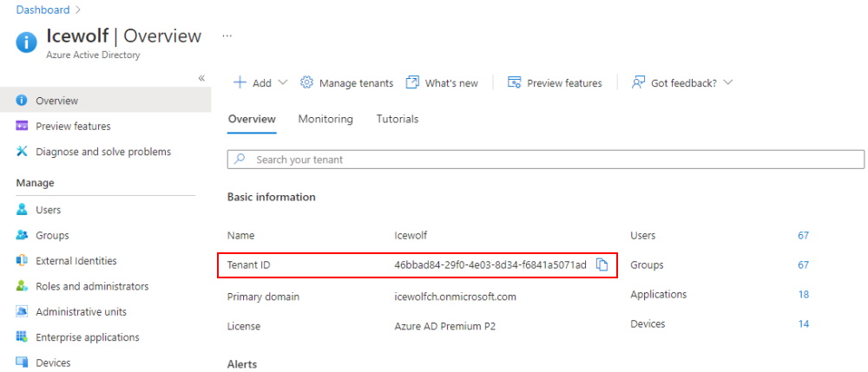Click the Azure Active Directory subtitle
The height and width of the screenshot is (372, 868).
[x=93, y=55]
